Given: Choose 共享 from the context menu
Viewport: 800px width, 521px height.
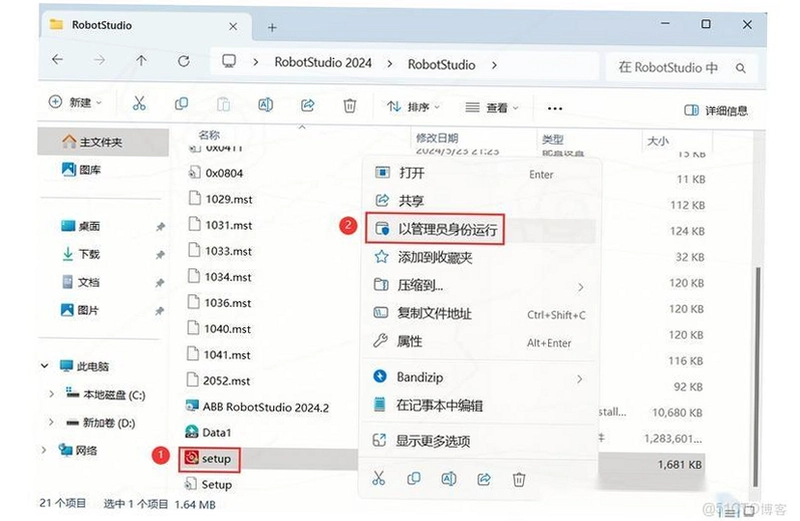Looking at the screenshot, I should [x=480, y=201].
